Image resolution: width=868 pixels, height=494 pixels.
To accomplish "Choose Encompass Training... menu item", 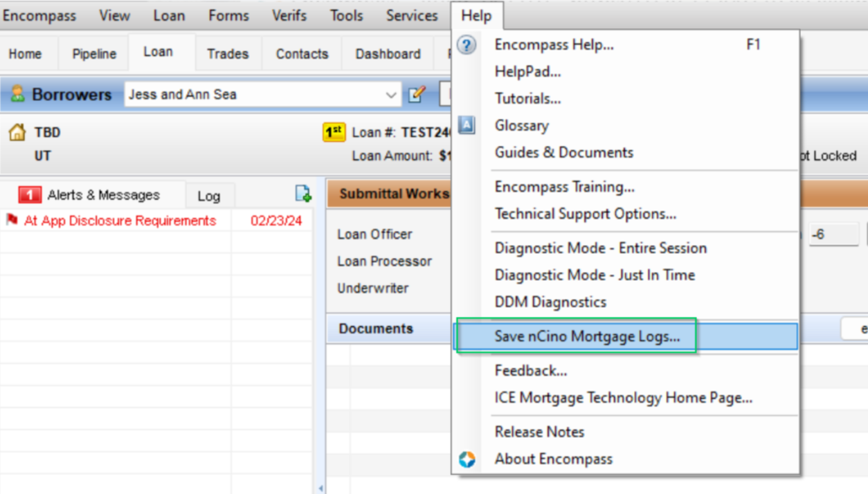I will point(625,187).
